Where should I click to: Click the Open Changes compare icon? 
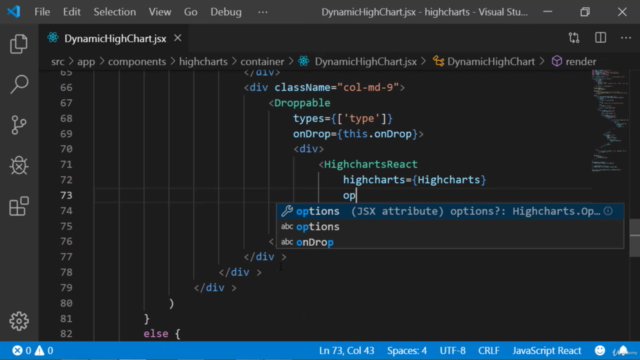click(x=574, y=38)
